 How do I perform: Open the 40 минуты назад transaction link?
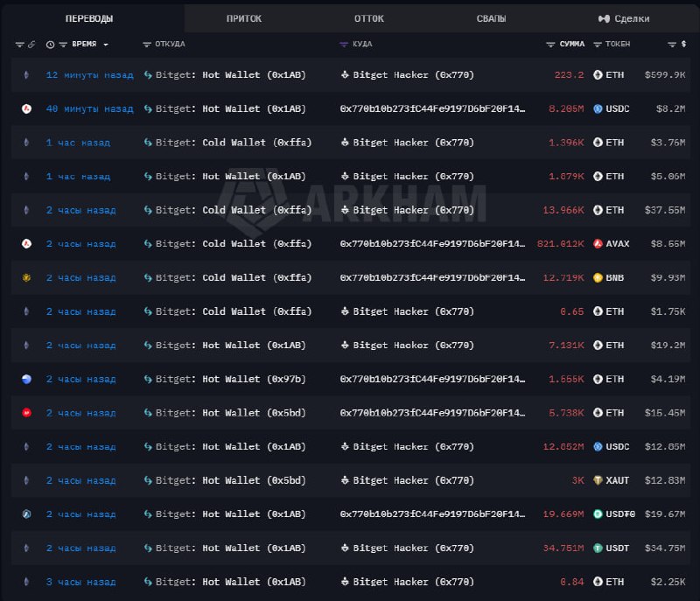point(89,108)
